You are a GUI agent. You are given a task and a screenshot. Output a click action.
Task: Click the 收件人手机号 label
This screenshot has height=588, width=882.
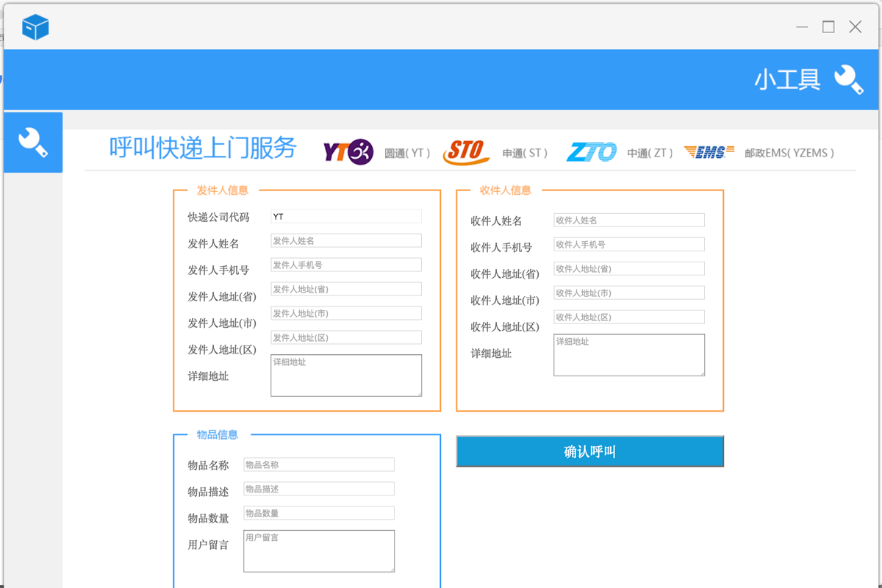tap(502, 247)
